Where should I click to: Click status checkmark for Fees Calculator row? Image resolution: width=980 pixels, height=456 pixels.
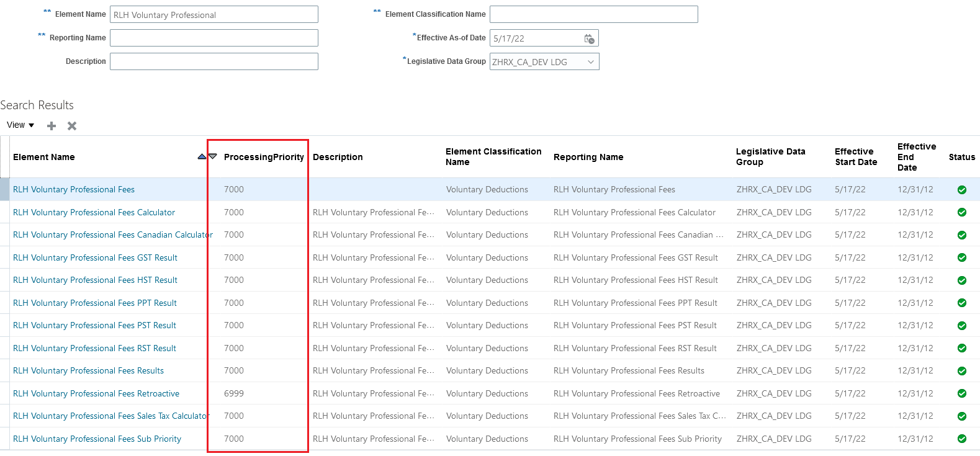pyautogui.click(x=962, y=212)
